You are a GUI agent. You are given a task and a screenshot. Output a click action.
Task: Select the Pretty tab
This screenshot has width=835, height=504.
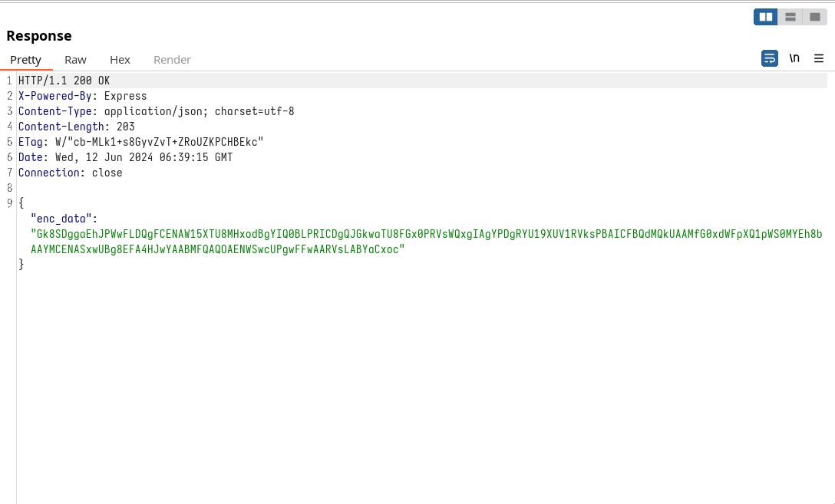(25, 60)
